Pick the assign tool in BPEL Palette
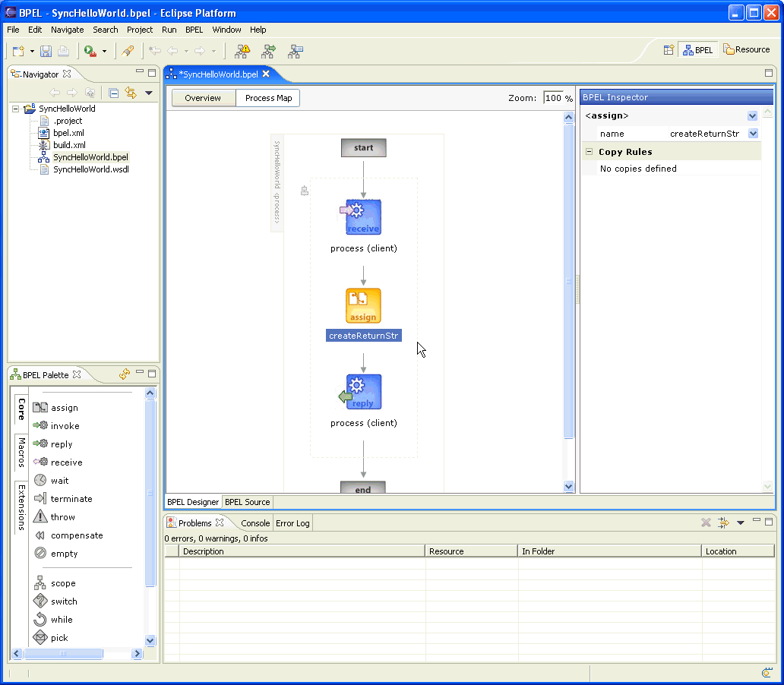Screen dimensions: 784x685 pos(56,408)
